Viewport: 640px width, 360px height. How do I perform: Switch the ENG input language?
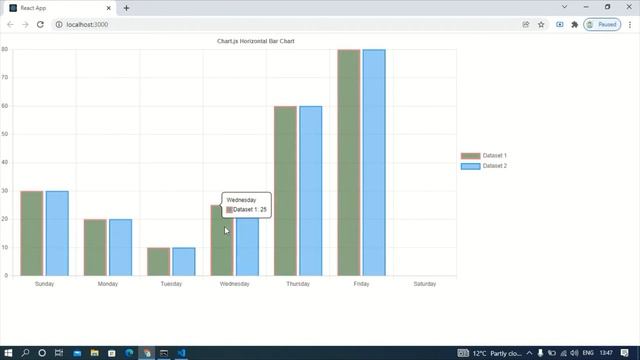pyautogui.click(x=588, y=353)
